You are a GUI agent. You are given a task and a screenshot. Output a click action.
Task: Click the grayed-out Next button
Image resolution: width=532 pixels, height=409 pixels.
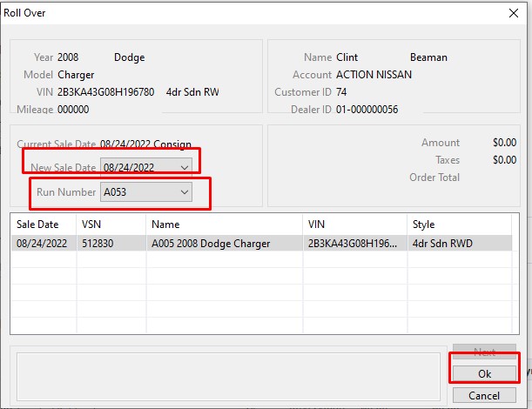pyautogui.click(x=484, y=352)
